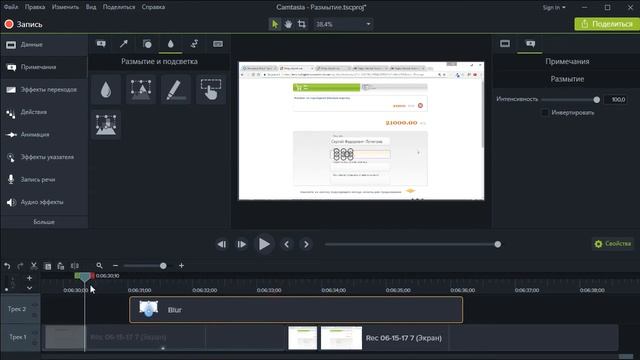Open the Правка menu
This screenshot has width=640, height=360.
point(35,7)
